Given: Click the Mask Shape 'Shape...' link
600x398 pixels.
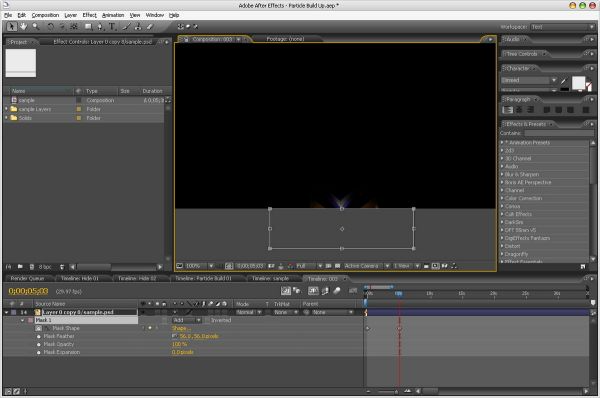Looking at the screenshot, I should pos(181,328).
